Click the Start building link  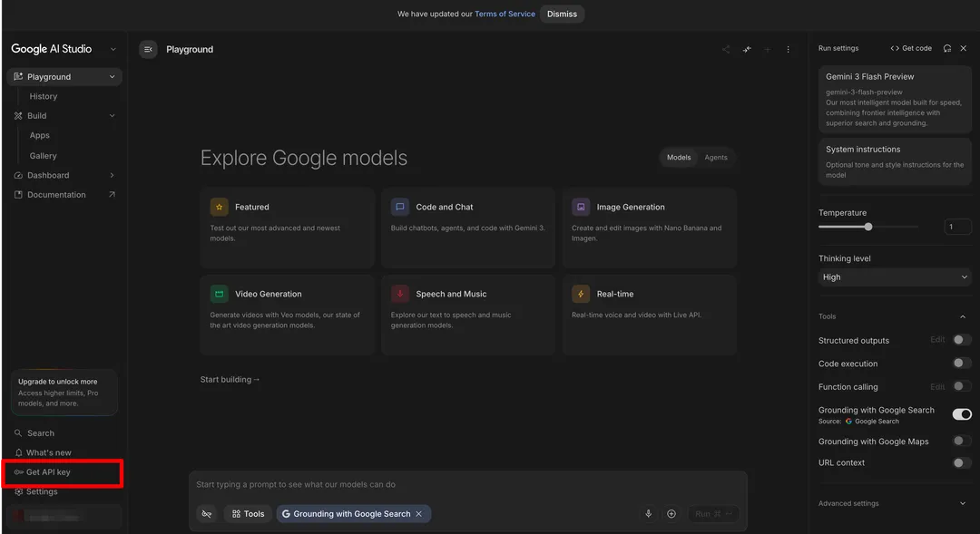coord(230,379)
